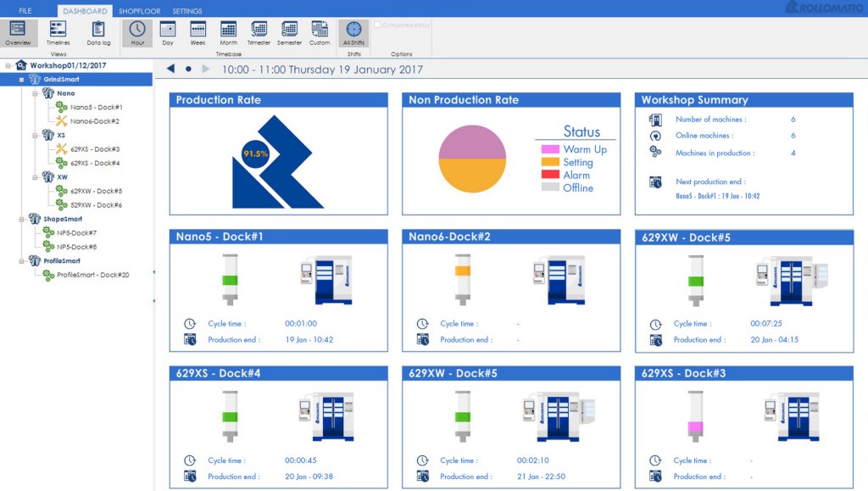Collapse the XS group node

tap(35, 135)
